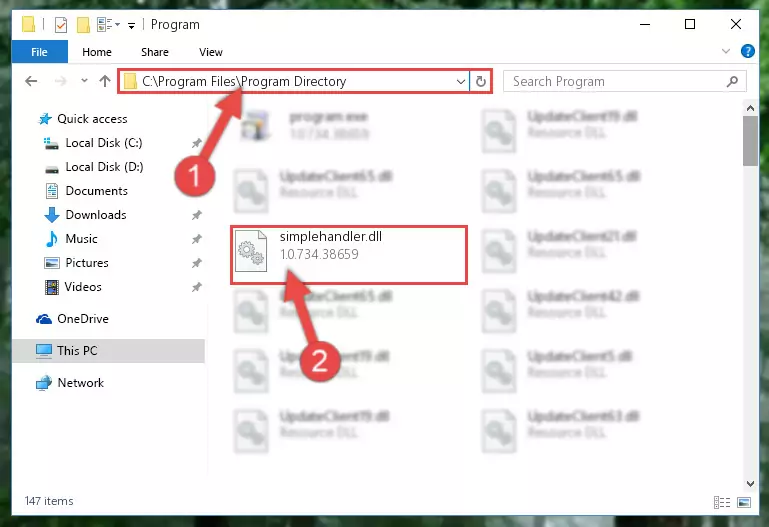The width and height of the screenshot is (769, 527).
Task: Open Downloads in Quick access
Action: tap(96, 215)
